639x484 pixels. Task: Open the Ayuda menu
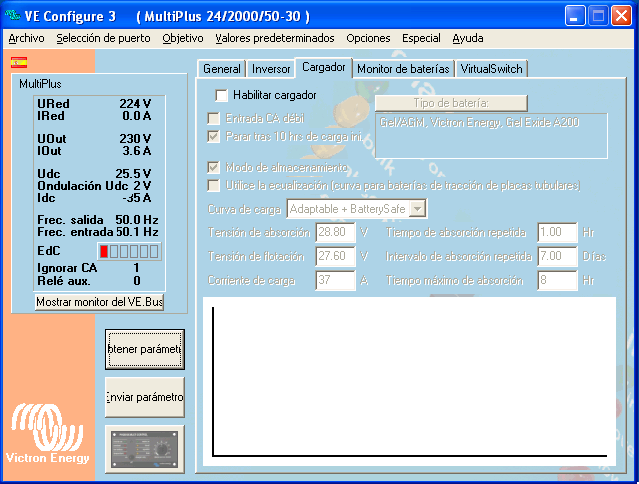pyautogui.click(x=468, y=38)
